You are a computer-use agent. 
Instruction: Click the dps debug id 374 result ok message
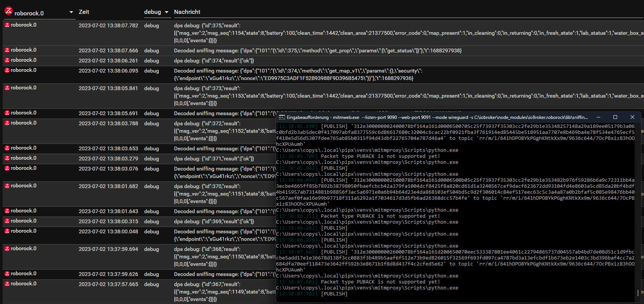tap(214, 61)
